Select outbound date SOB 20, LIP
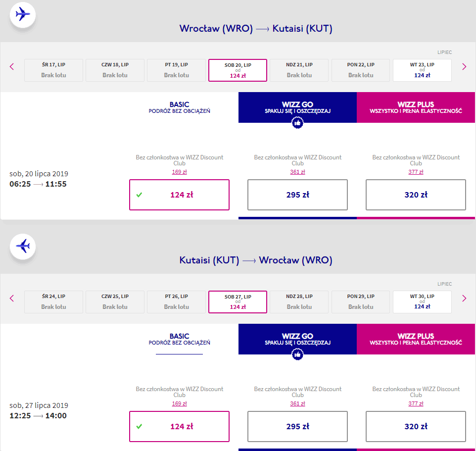 pyautogui.click(x=238, y=70)
